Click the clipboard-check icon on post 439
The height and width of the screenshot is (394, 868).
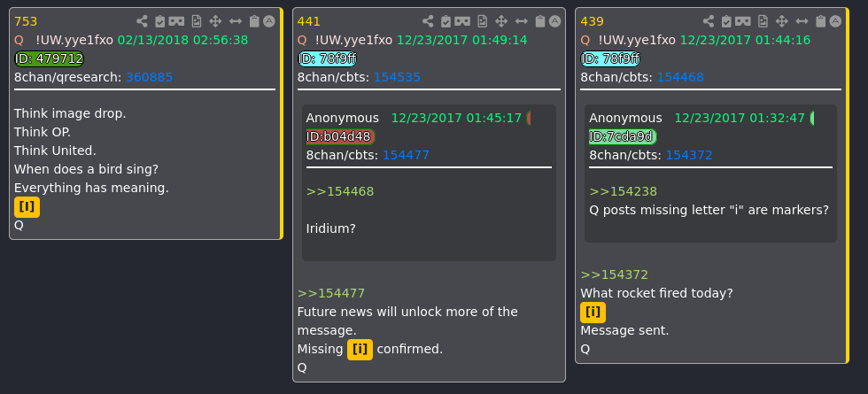tap(726, 21)
